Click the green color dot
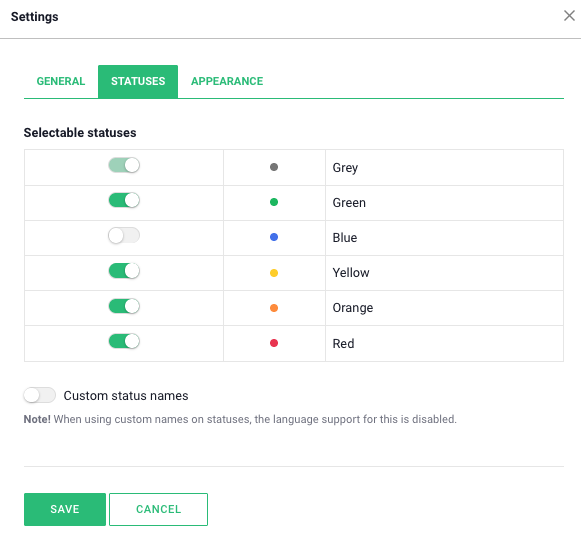The height and width of the screenshot is (544, 581). tap(274, 202)
